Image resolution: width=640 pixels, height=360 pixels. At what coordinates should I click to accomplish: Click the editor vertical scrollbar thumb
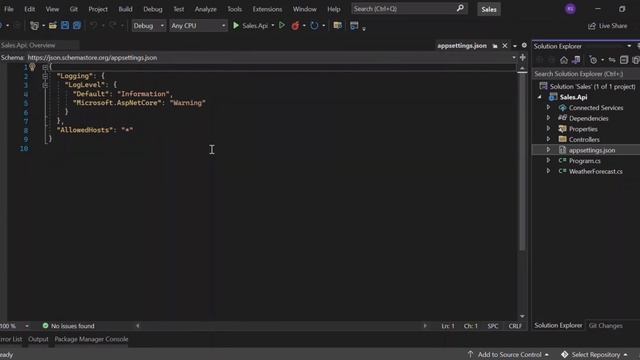[522, 162]
